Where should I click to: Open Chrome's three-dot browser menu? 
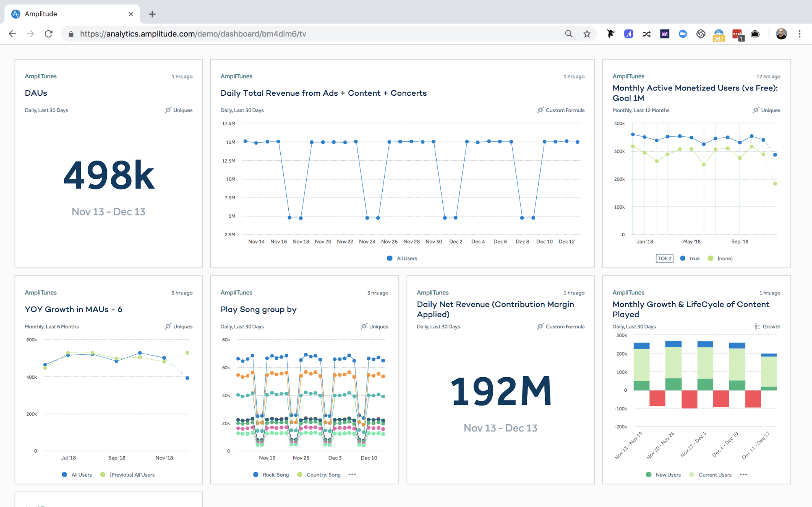click(x=799, y=34)
